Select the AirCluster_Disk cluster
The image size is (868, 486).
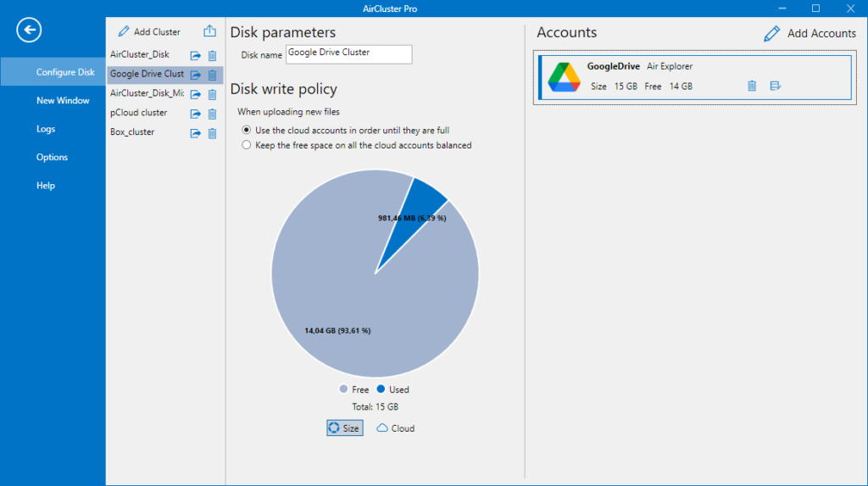[x=140, y=54]
